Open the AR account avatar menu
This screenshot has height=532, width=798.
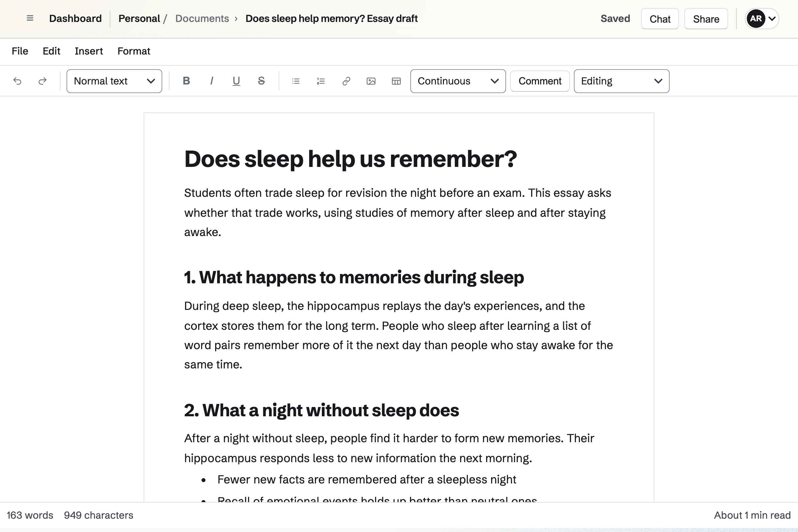[756, 19]
